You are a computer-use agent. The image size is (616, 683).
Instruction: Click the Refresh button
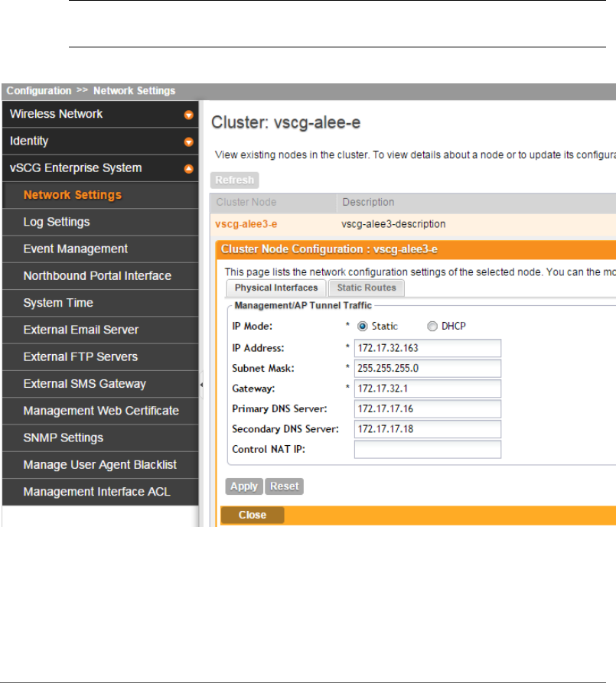click(x=235, y=180)
